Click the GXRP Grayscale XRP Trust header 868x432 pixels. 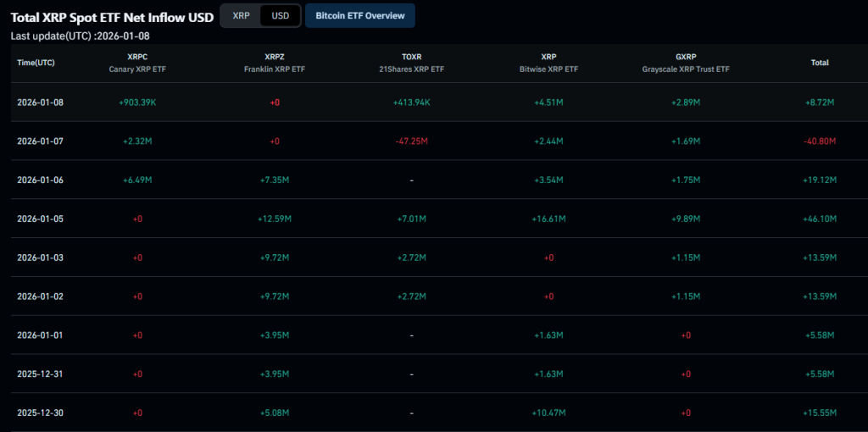686,63
